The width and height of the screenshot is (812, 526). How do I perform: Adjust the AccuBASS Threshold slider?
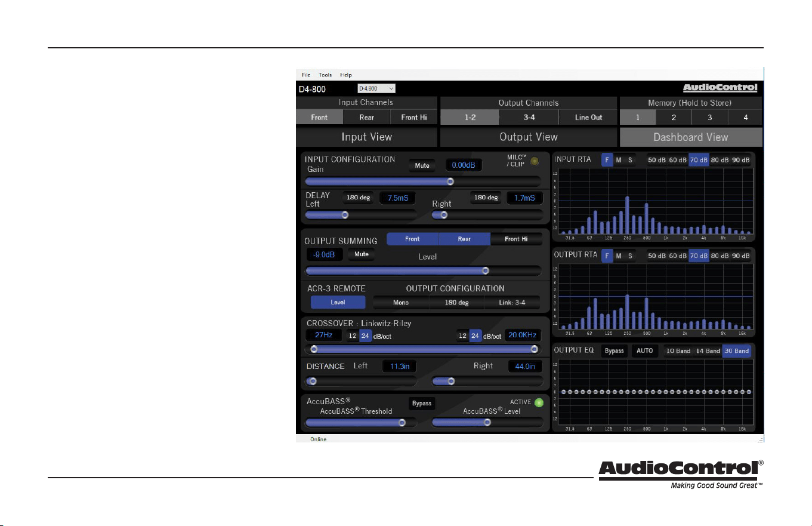(x=361, y=423)
